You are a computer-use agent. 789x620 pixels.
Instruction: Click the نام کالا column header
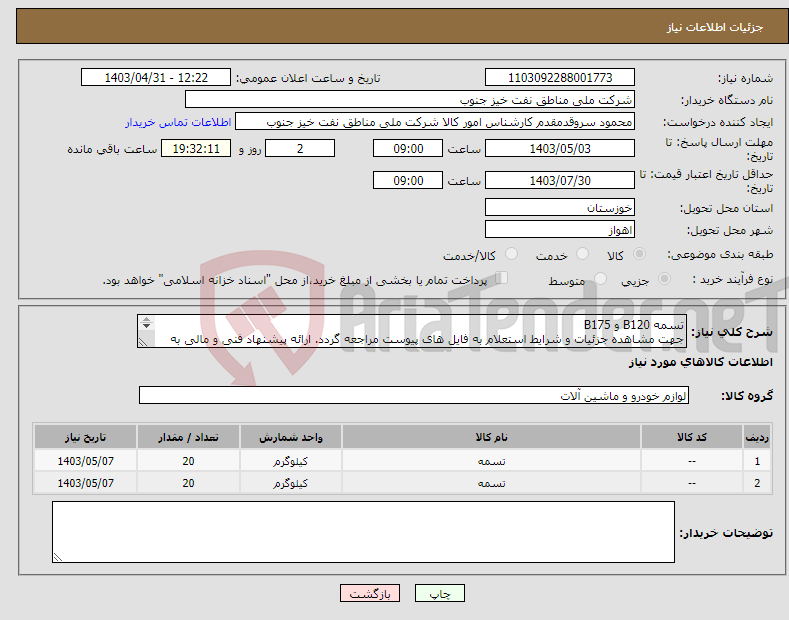(492, 437)
